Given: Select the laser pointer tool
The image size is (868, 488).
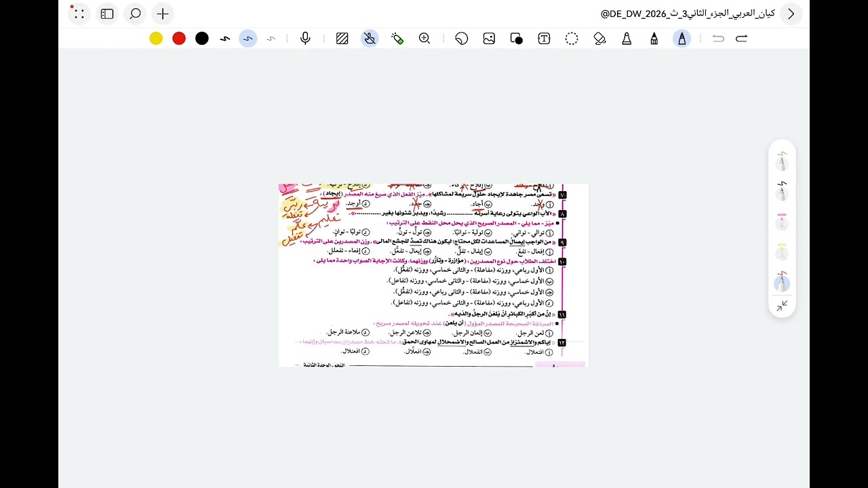Looking at the screenshot, I should (397, 39).
